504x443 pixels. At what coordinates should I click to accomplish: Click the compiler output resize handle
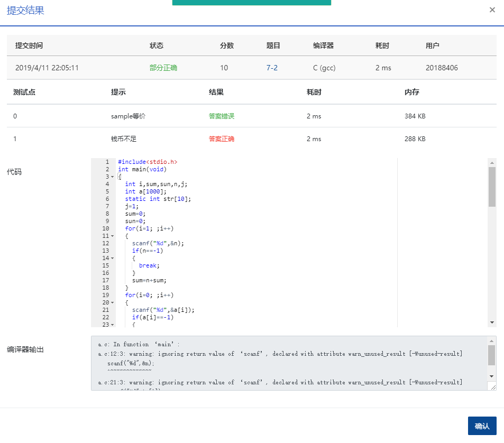pos(493,387)
